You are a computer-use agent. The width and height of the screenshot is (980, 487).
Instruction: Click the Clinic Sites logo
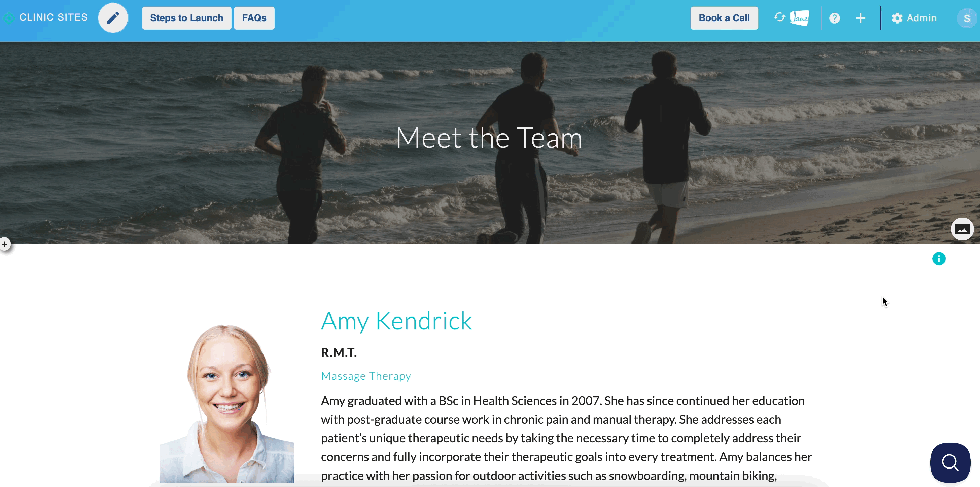(46, 17)
